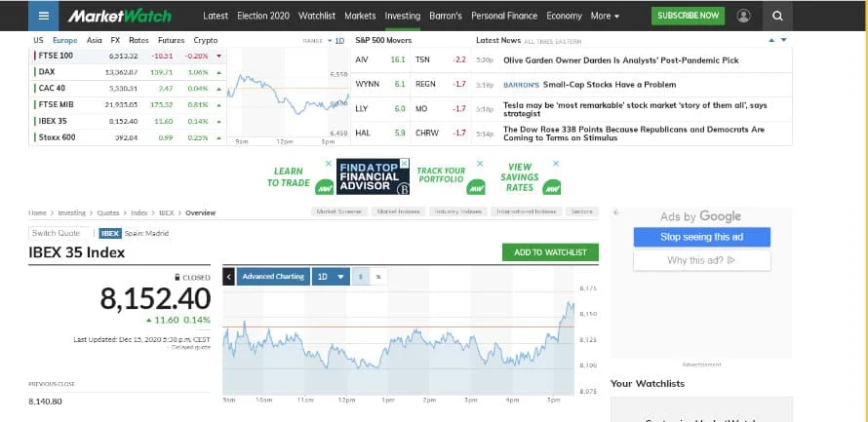Open the Olive Garden Owner Darden headline
Image resolution: width=868 pixels, height=422 pixels.
click(620, 60)
